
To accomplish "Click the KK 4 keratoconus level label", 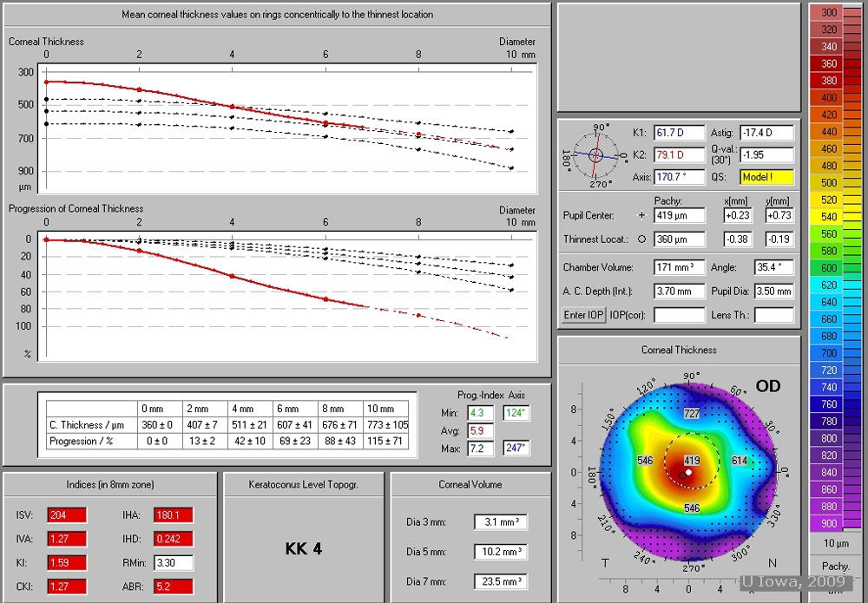I will tap(304, 549).
